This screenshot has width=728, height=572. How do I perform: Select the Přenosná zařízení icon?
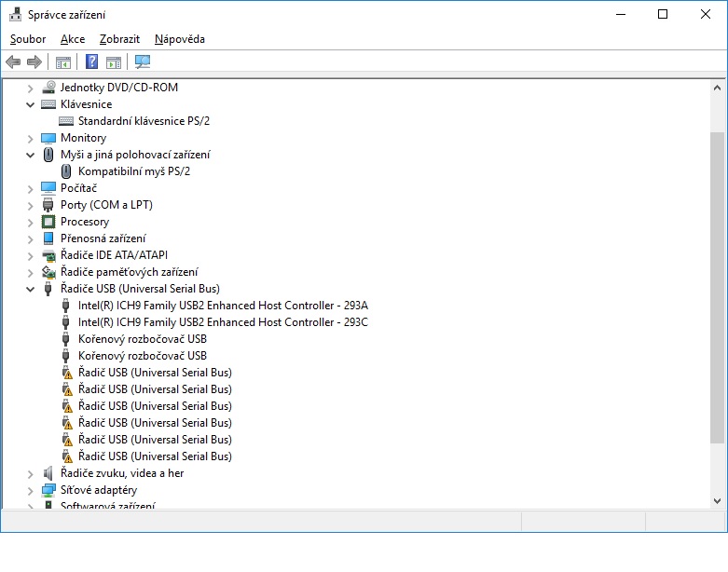(48, 238)
